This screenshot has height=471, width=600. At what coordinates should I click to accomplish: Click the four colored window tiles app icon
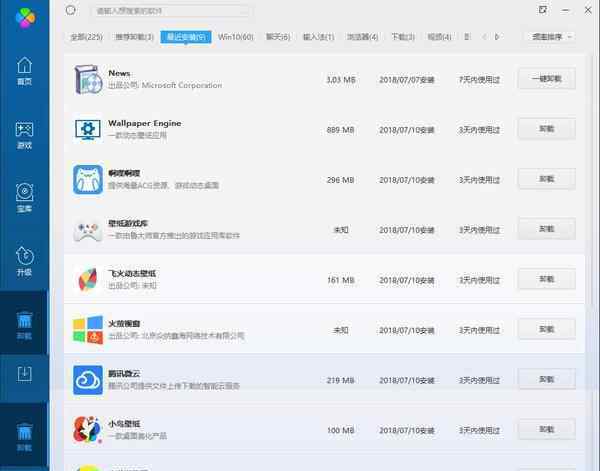(88, 330)
